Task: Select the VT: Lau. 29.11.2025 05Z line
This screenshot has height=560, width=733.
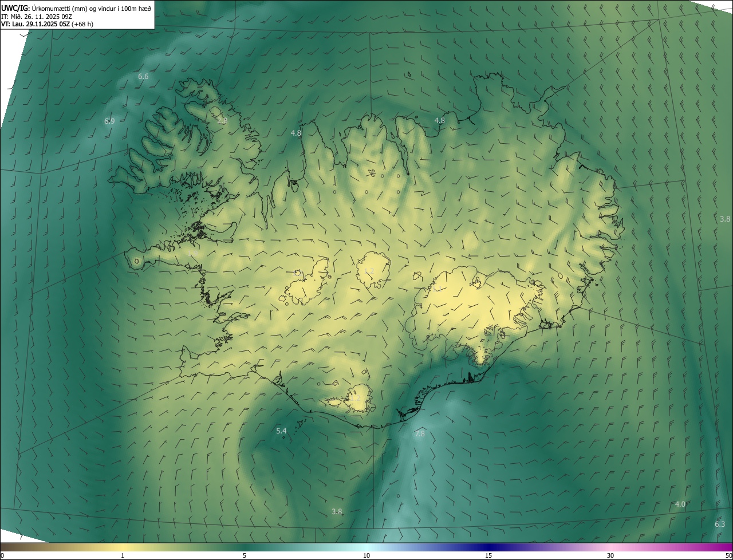Action: [47, 24]
